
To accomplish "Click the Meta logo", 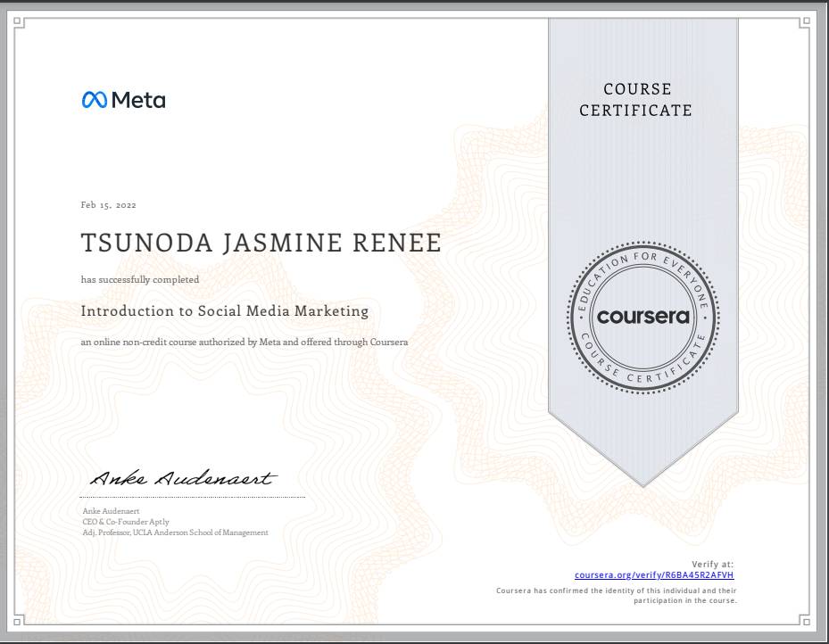I will point(124,100).
